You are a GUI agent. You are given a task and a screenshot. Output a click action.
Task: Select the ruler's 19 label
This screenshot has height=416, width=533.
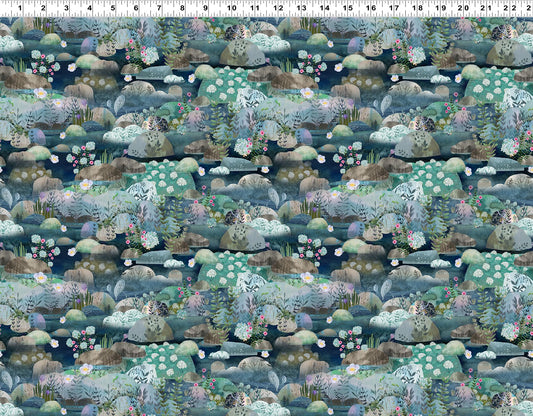[441, 8]
